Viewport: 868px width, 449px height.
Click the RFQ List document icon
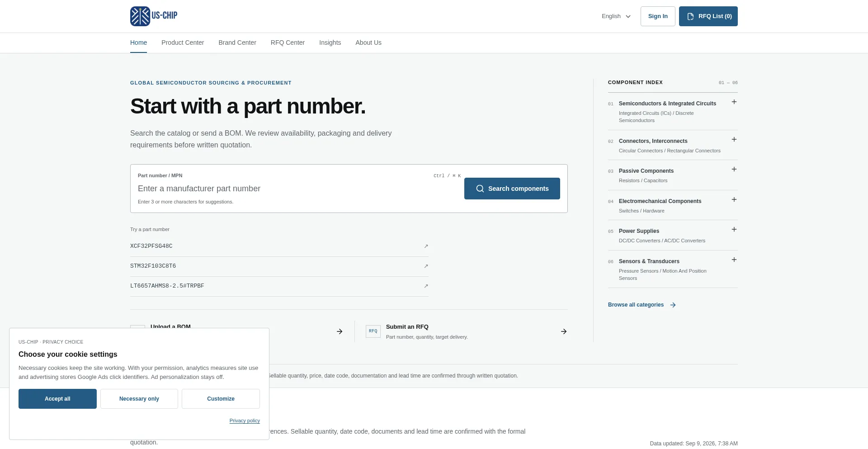690,16
